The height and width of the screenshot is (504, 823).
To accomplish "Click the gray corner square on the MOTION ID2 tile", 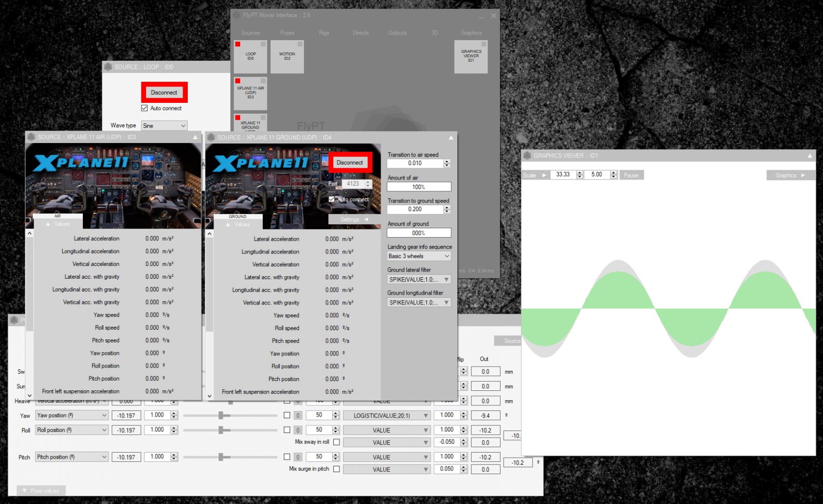I will click(x=300, y=44).
